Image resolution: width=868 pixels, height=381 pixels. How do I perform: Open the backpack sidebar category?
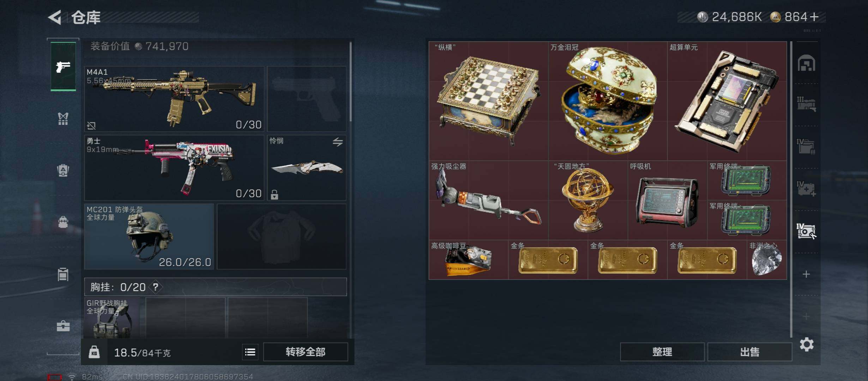(x=63, y=170)
